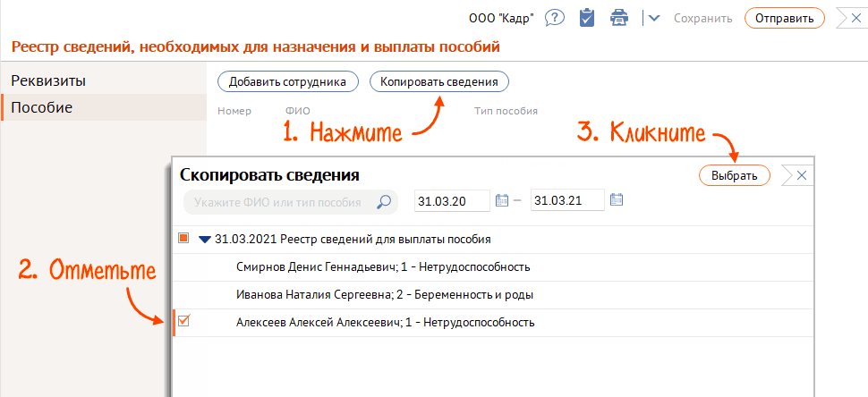Click the ФИО or benefit type search field
Screen dimensions: 868x397
pos(277,202)
